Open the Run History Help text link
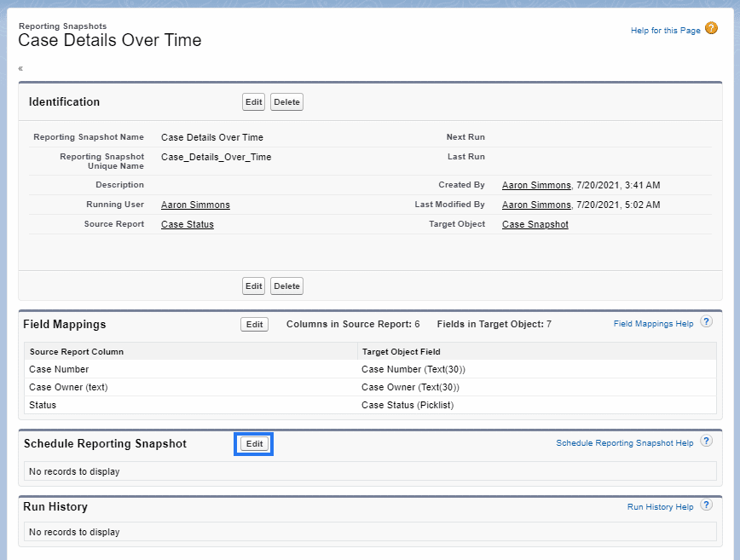740x560 pixels. 660,507
